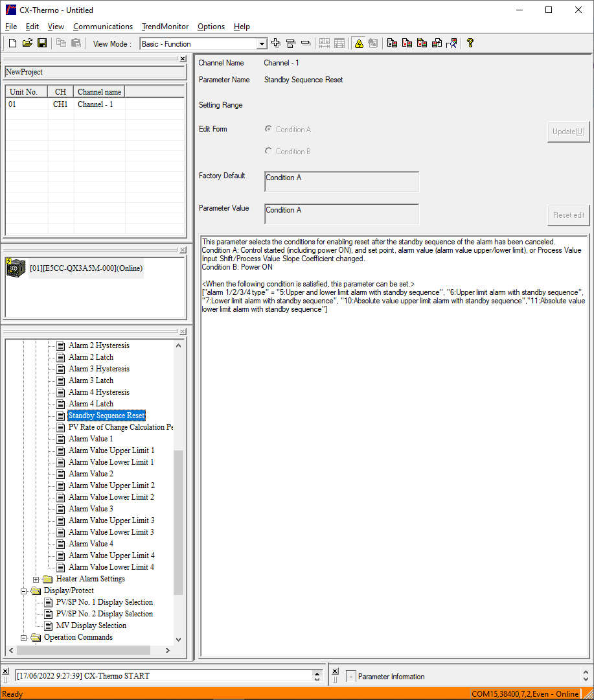Close the Parameter Information pane
Image resolution: width=594 pixels, height=700 pixels.
click(335, 671)
